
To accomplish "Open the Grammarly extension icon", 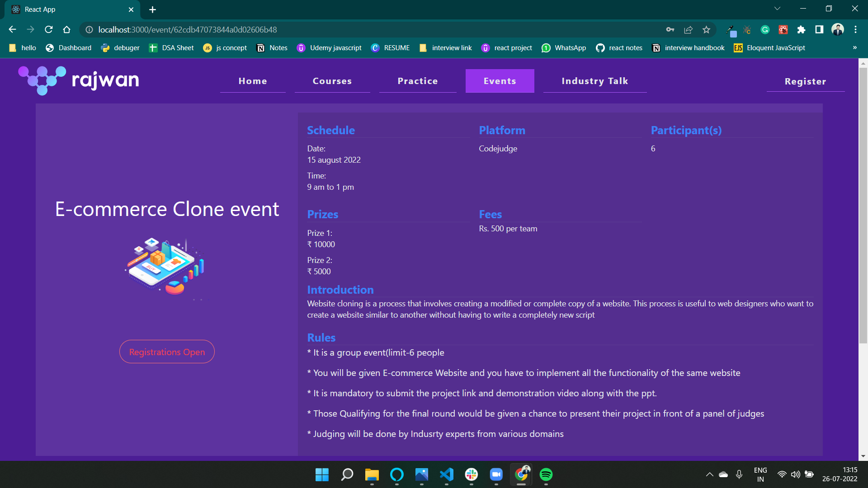I will click(765, 30).
